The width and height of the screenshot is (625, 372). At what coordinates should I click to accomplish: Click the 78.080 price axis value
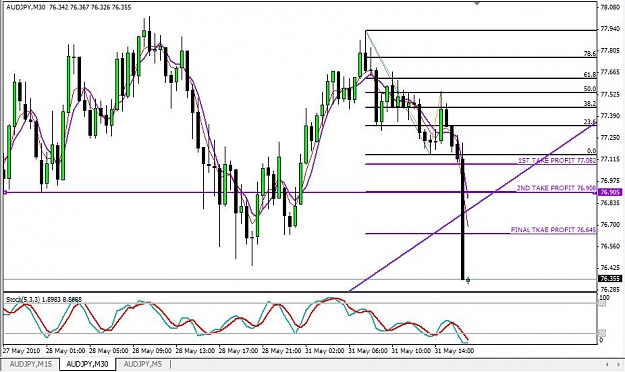pos(610,7)
